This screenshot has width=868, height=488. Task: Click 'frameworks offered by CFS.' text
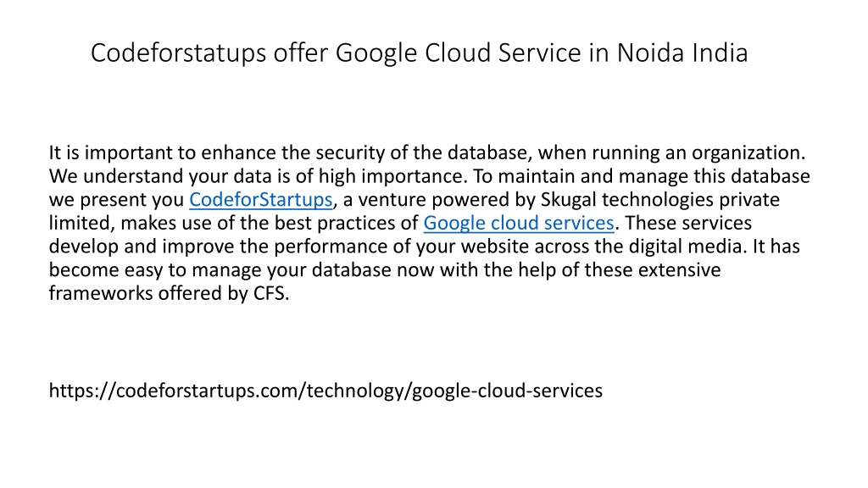169,292
